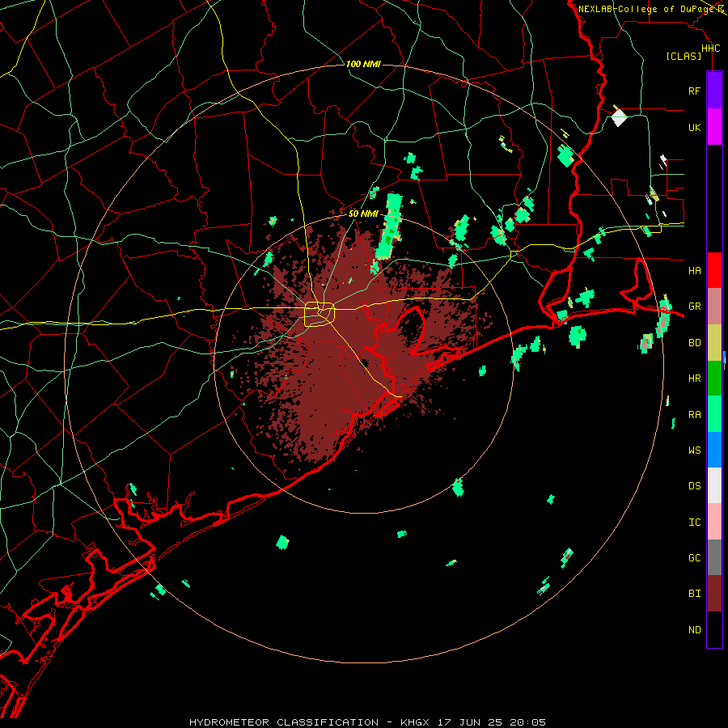Image resolution: width=728 pixels, height=728 pixels.
Task: Pick the dark green HR legend swatch
Action: [x=714, y=379]
